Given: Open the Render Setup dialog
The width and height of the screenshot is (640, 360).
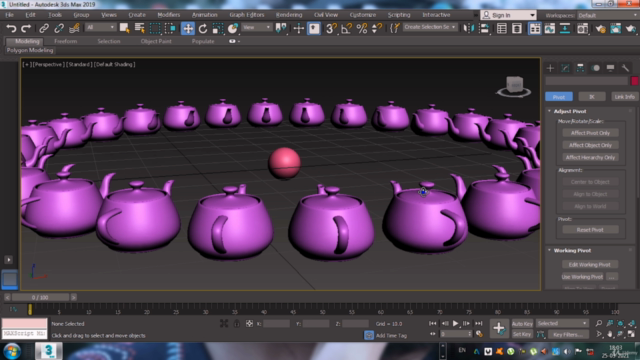Looking at the screenshot, I should (600, 28).
